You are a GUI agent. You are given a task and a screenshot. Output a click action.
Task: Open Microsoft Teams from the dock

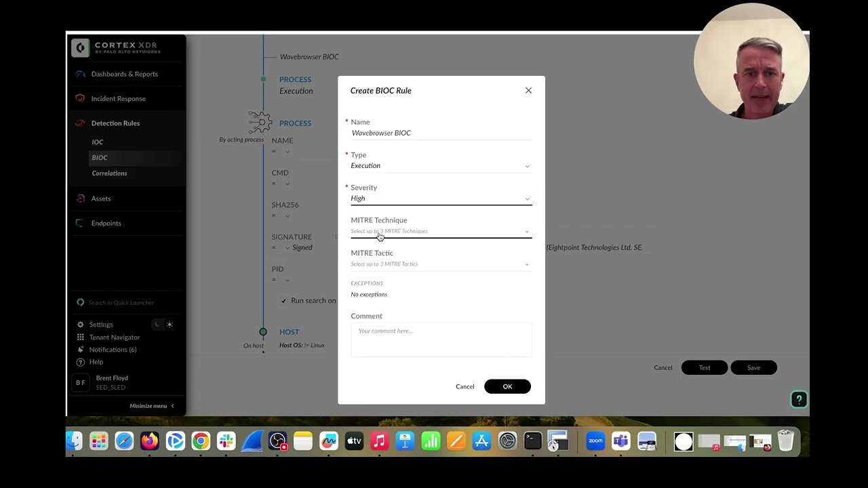coord(621,442)
